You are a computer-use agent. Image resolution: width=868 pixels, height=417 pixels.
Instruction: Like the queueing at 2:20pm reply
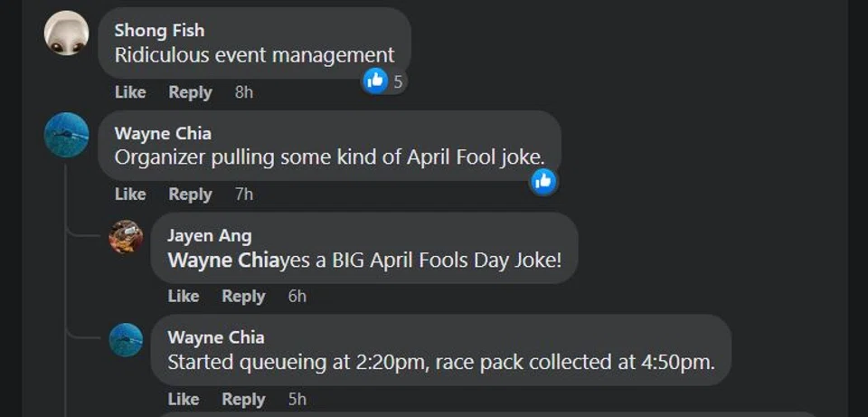[184, 399]
